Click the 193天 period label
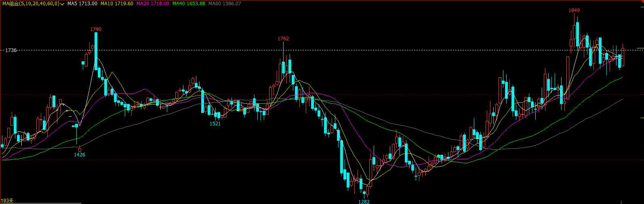 coord(7,201)
